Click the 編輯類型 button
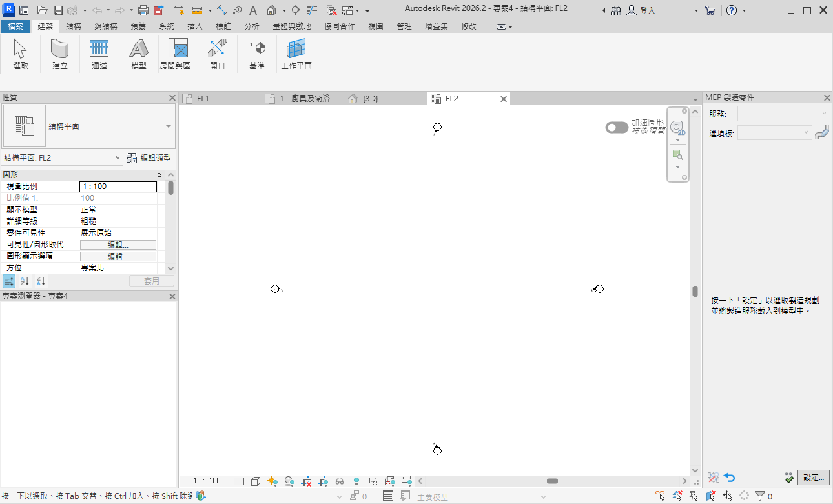This screenshot has width=833, height=504. 149,157
